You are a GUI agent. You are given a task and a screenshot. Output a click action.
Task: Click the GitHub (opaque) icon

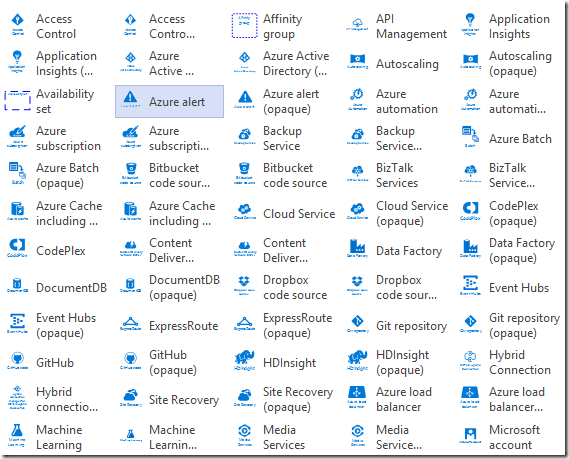(131, 361)
